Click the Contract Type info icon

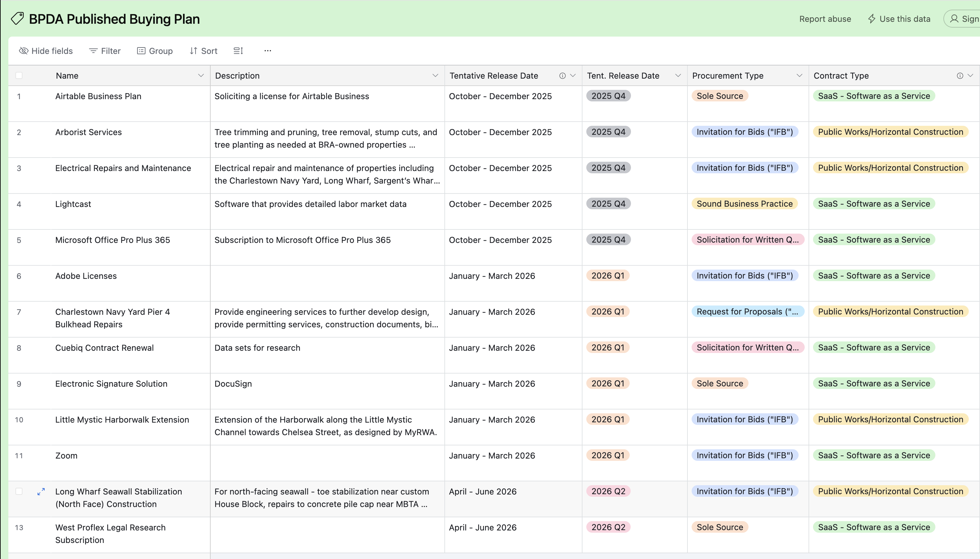[960, 76]
